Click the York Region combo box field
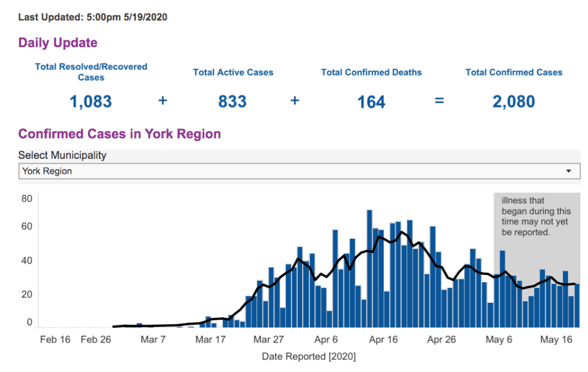588x372 pixels. [x=299, y=171]
